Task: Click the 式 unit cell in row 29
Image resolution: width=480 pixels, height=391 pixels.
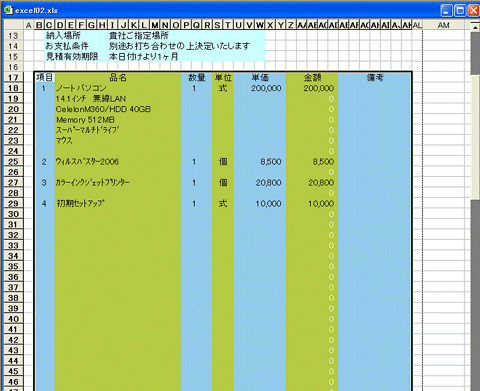Action: coord(223,203)
